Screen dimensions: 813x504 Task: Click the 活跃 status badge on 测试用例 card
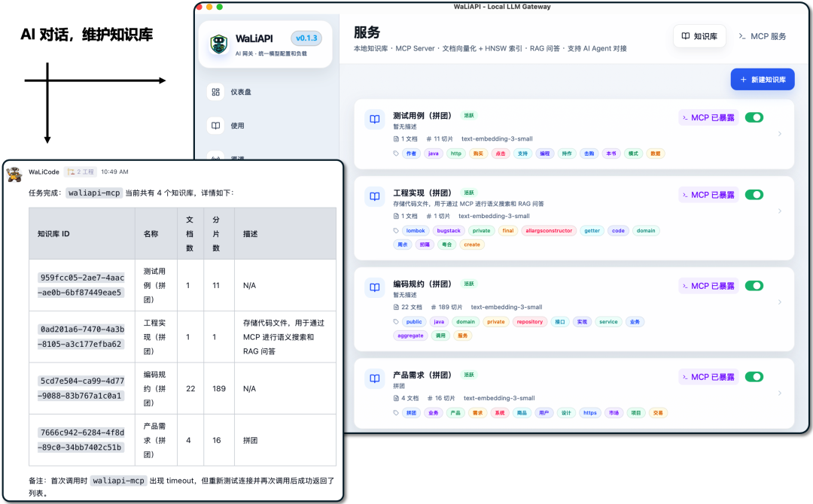469,116
